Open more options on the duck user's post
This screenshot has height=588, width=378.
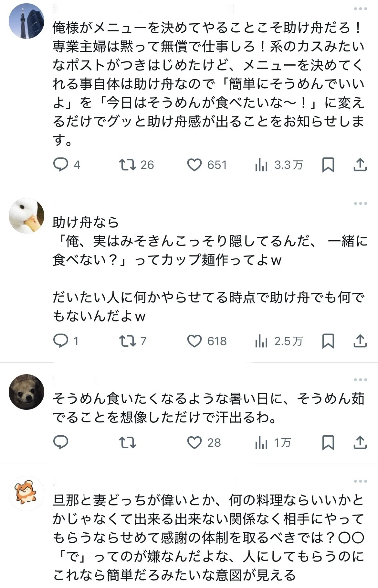click(x=360, y=203)
